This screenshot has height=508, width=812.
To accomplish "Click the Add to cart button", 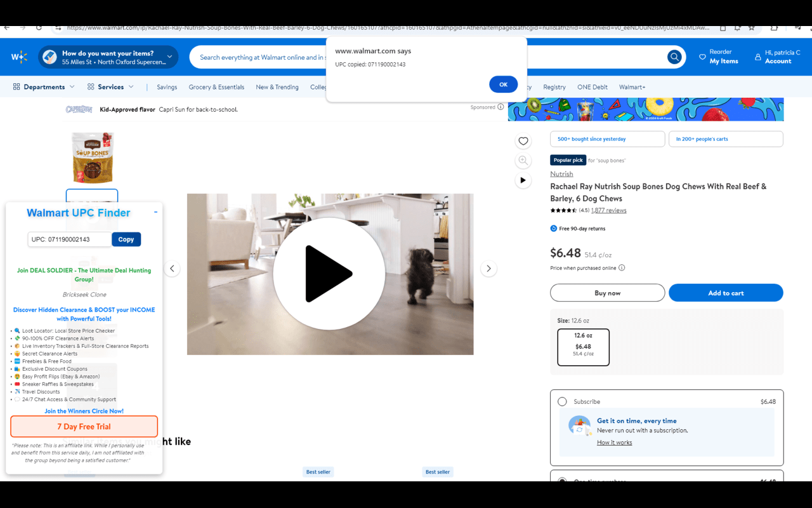I will click(726, 293).
